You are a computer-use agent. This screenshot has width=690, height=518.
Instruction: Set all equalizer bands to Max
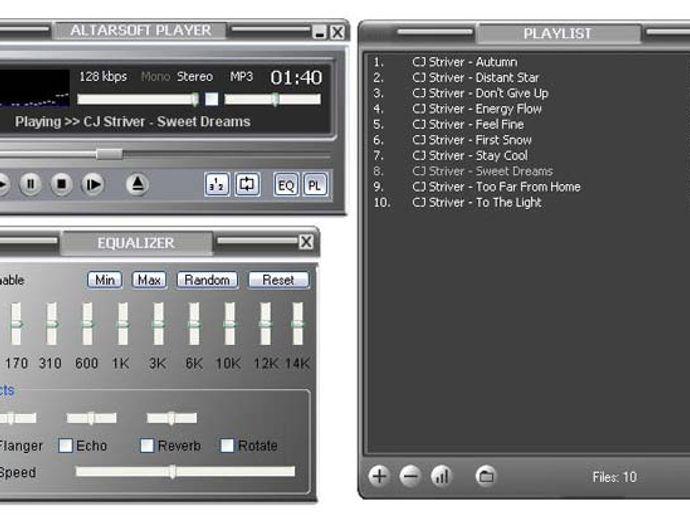point(149,280)
